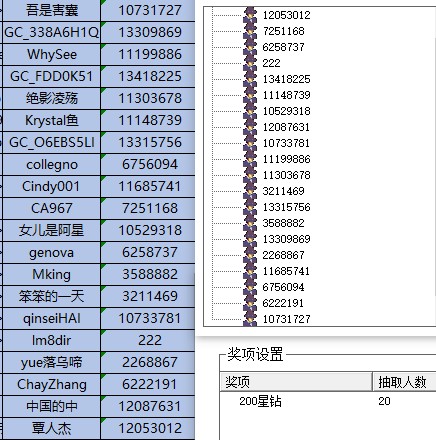
Task: Select spreadsheet ID cell 2268867
Action: (x=148, y=362)
